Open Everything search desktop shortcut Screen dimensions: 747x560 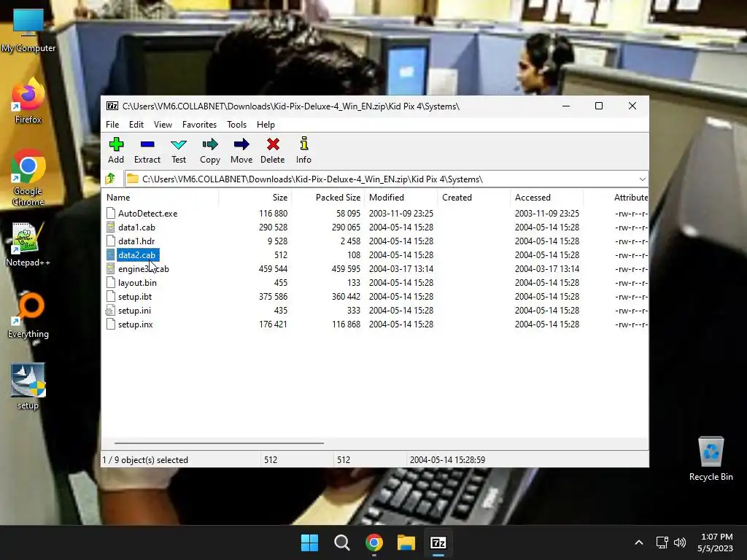pyautogui.click(x=28, y=316)
